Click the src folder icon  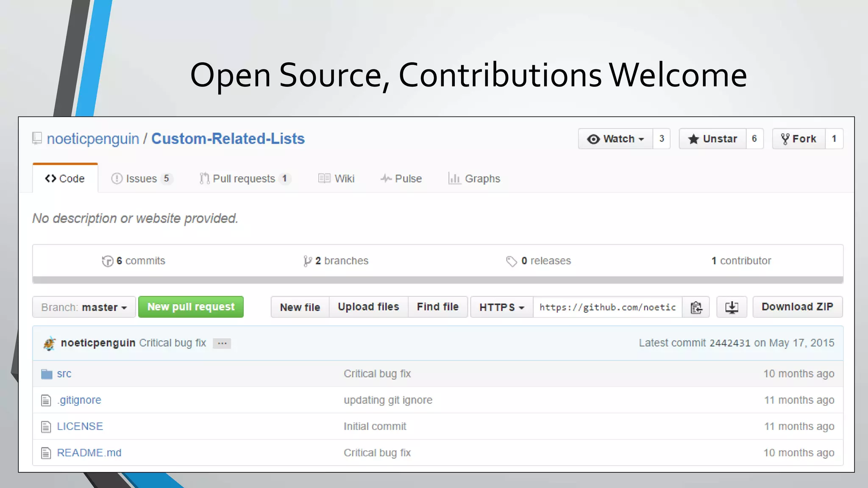[47, 374]
